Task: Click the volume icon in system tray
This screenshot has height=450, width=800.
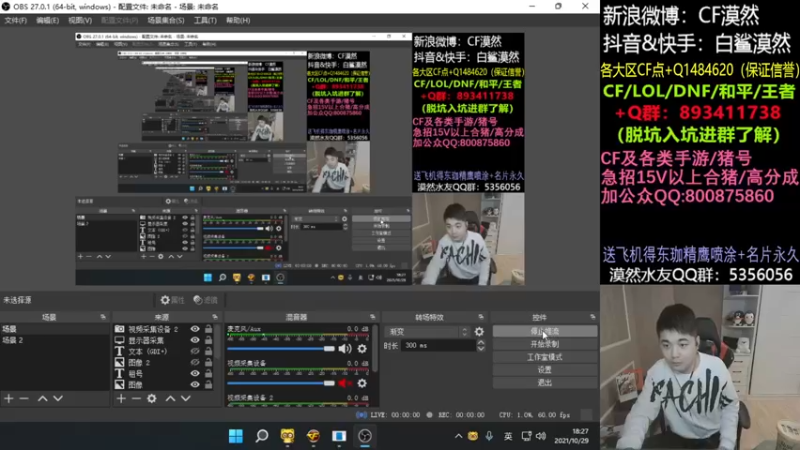Action: pyautogui.click(x=541, y=436)
